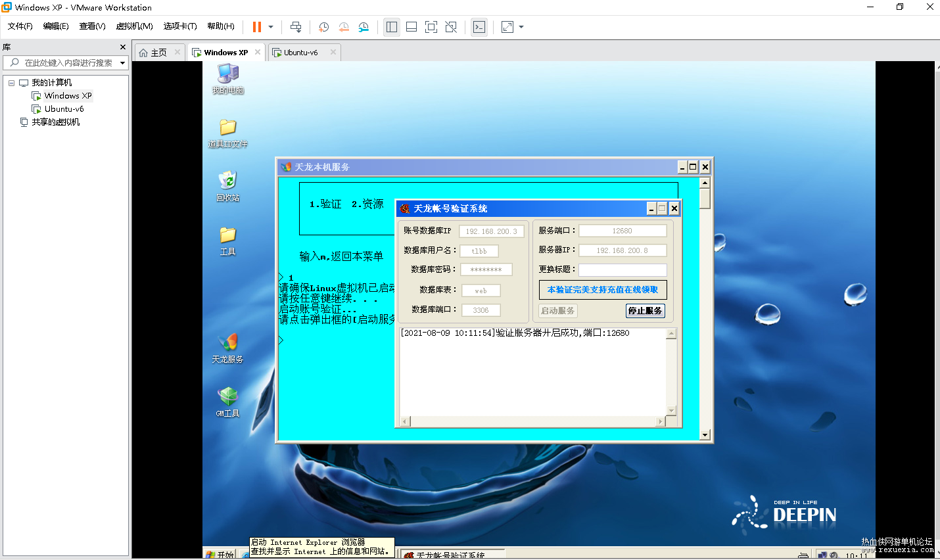940x560 pixels.
Task: Click the 天龙帐号验证系统 title bar icon
Action: click(x=405, y=208)
